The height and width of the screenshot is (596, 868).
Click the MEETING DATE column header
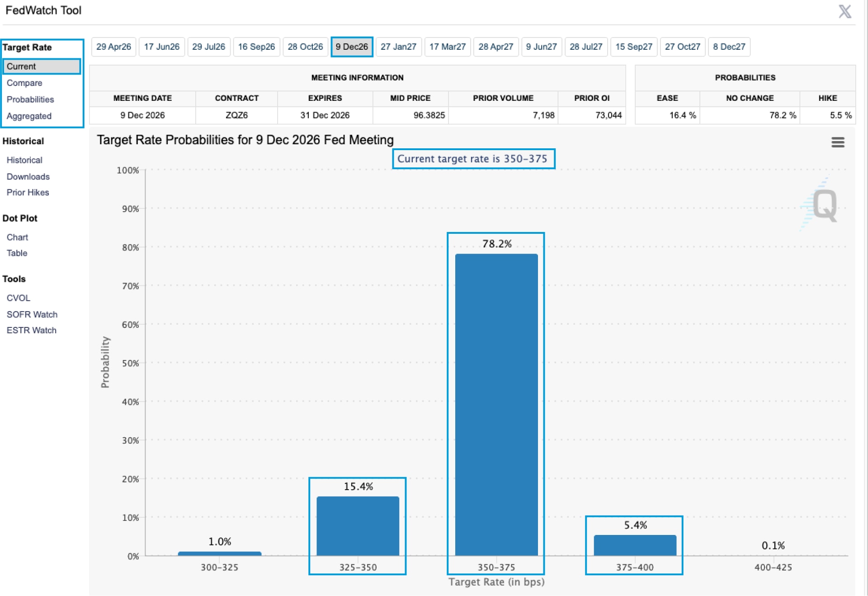pyautogui.click(x=142, y=98)
